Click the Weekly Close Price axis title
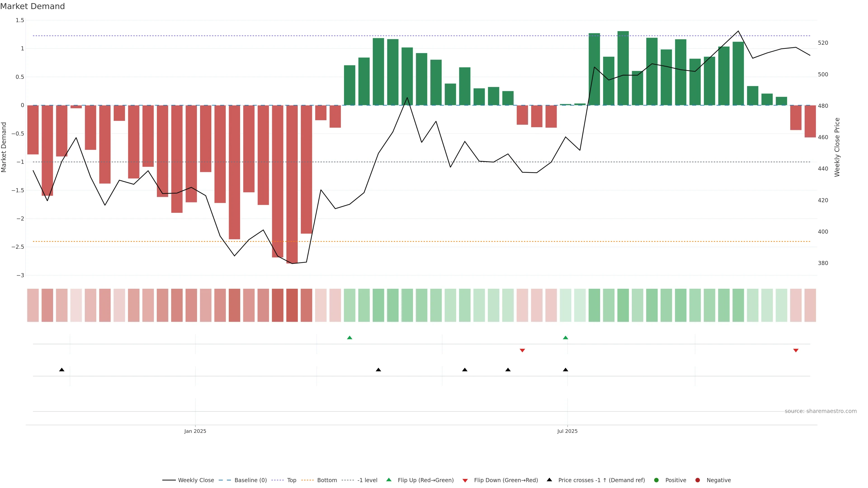 point(837,147)
